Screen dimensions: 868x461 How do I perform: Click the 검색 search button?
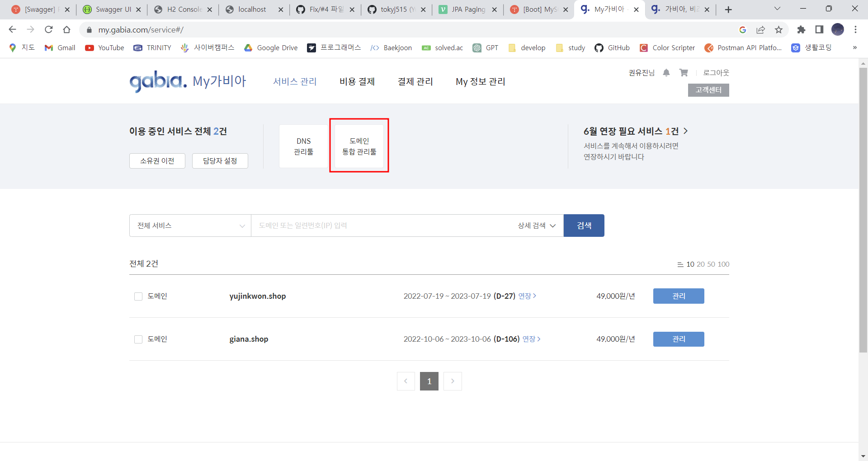[x=584, y=226]
